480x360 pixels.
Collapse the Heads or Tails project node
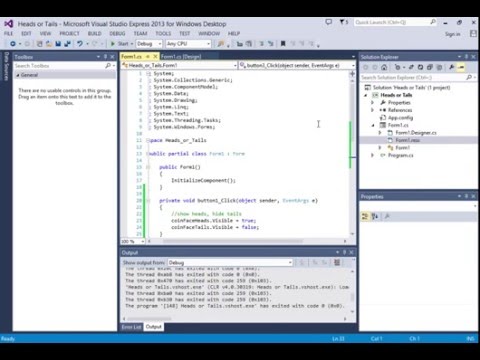366,95
